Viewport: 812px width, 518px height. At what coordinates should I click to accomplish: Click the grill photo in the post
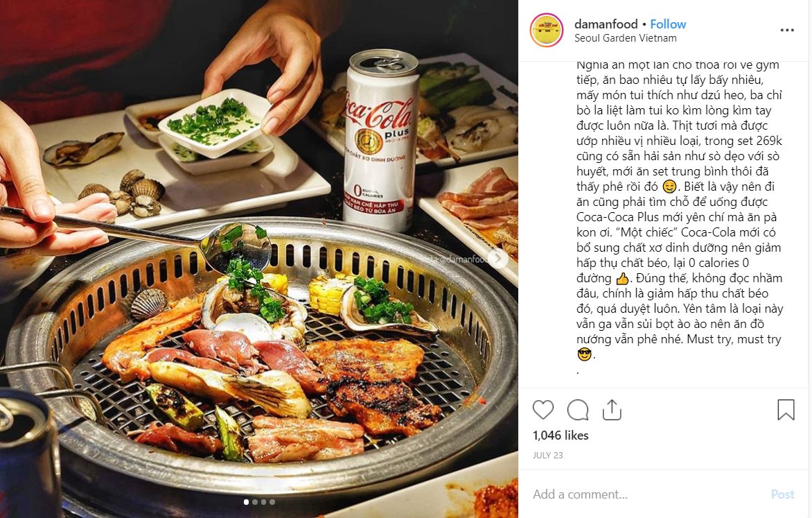pos(259,259)
